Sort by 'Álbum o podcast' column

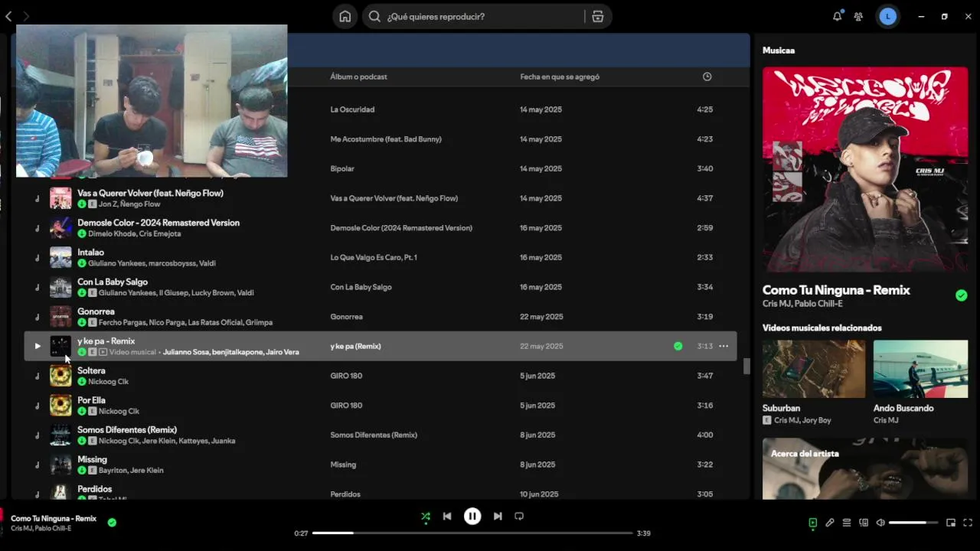[358, 77]
